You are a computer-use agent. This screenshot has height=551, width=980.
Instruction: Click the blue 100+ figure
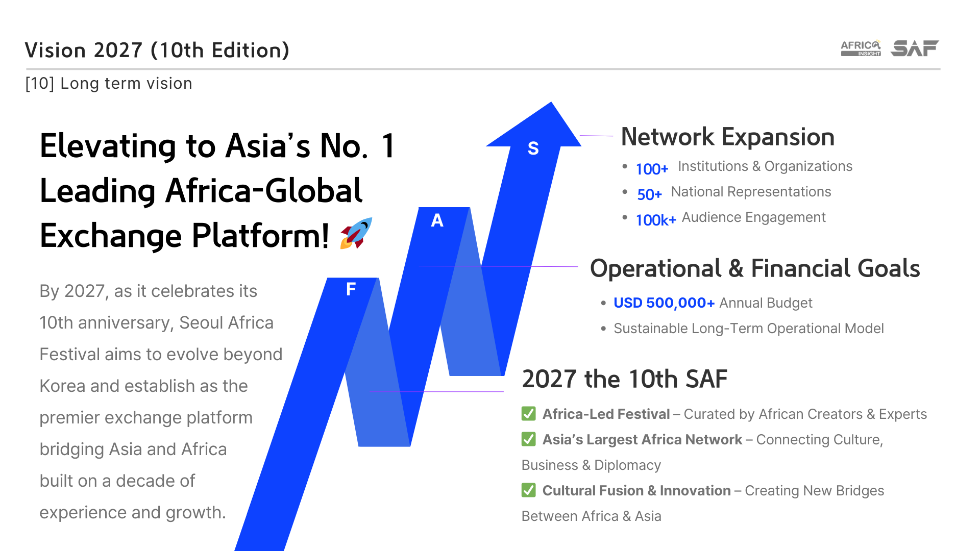(x=652, y=169)
